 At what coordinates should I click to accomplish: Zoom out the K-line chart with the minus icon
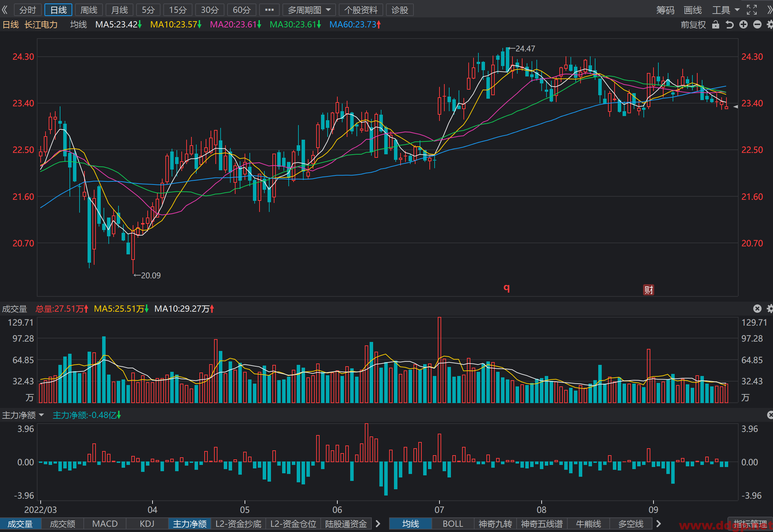[x=757, y=25]
